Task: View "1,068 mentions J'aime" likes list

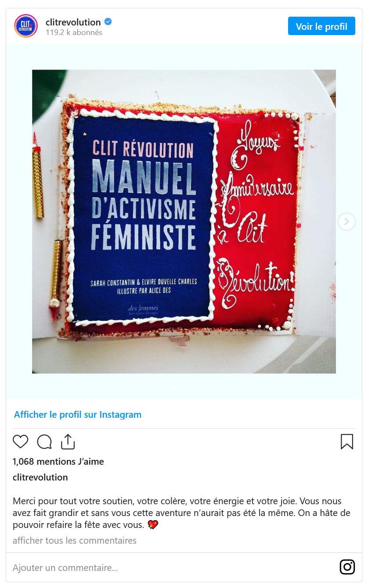Action: [58, 462]
